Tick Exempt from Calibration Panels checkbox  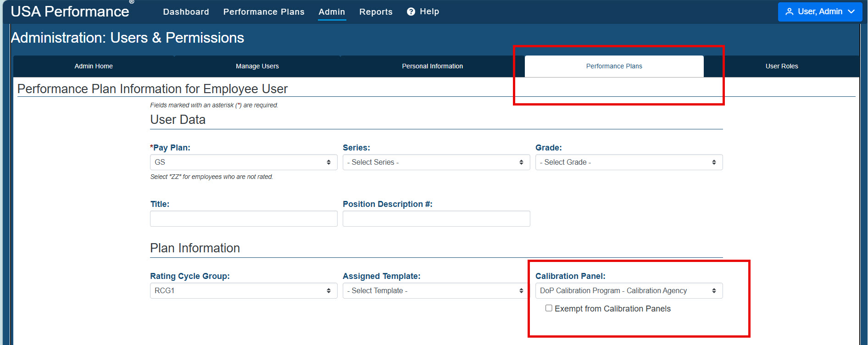pos(549,308)
